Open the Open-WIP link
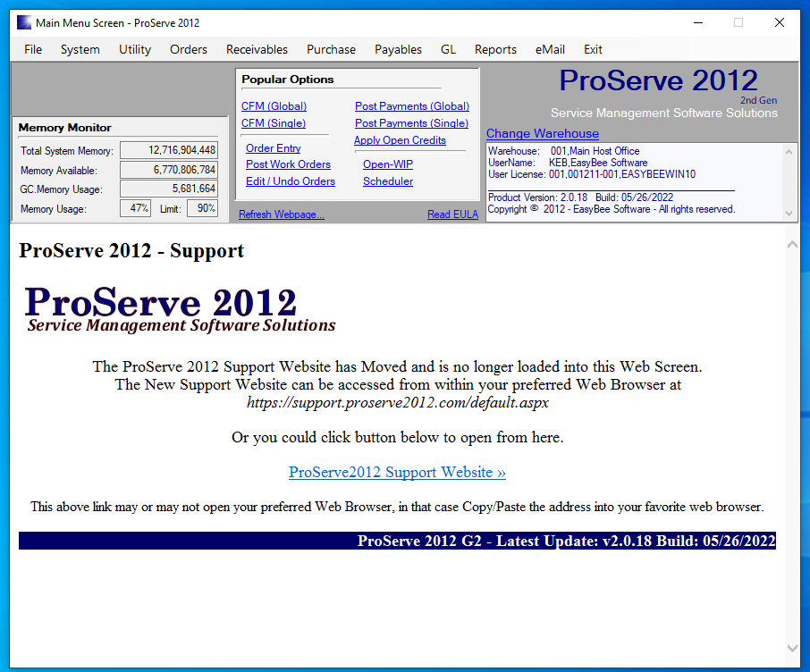Screen dimensions: 810x672 click(388, 164)
